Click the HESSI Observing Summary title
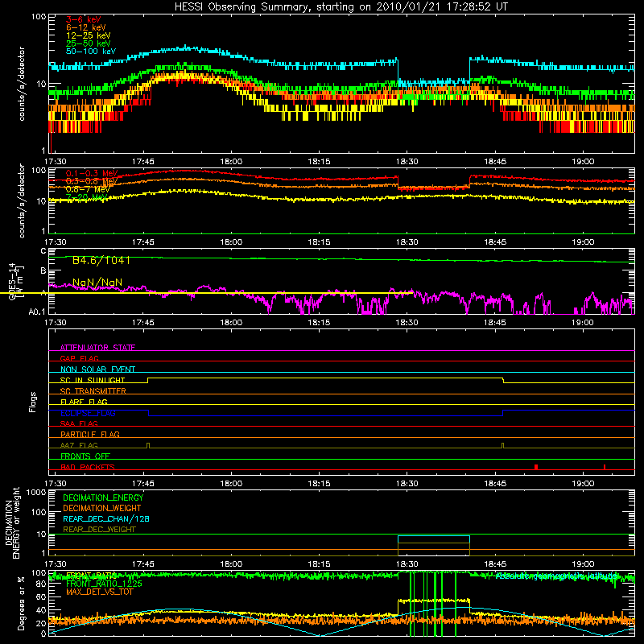The height and width of the screenshot is (644, 644). (341, 6)
